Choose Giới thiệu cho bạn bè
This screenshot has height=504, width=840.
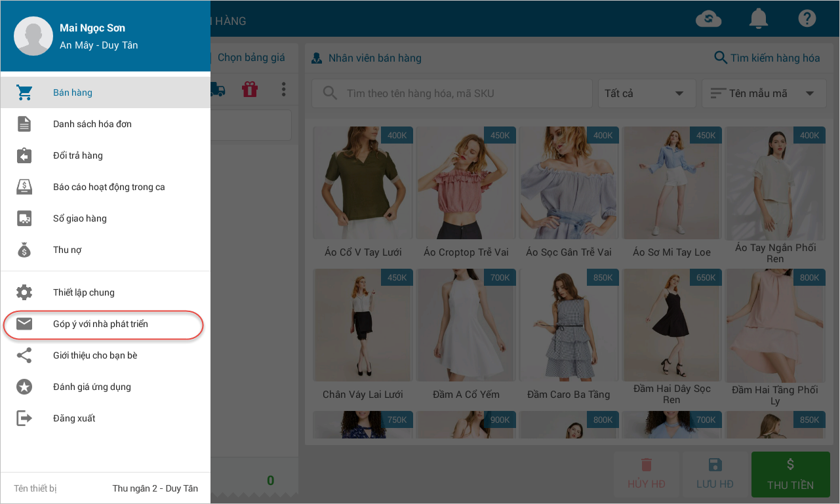(106, 355)
